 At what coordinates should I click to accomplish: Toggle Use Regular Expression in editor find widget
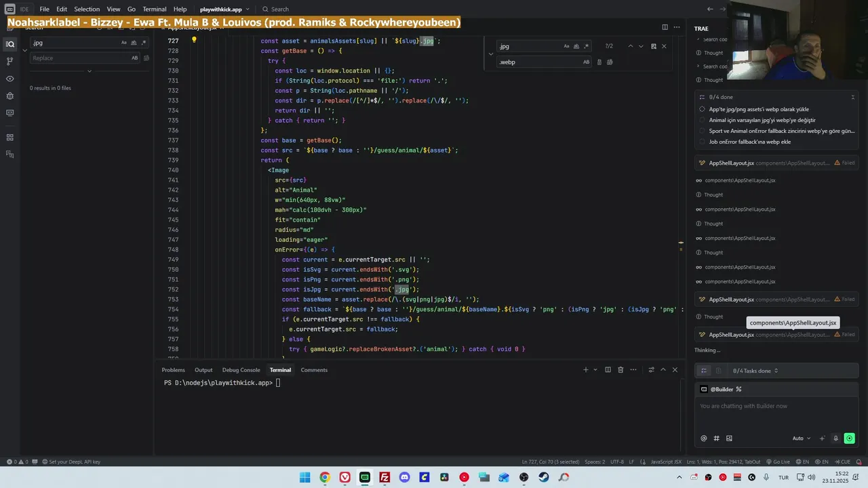587,46
